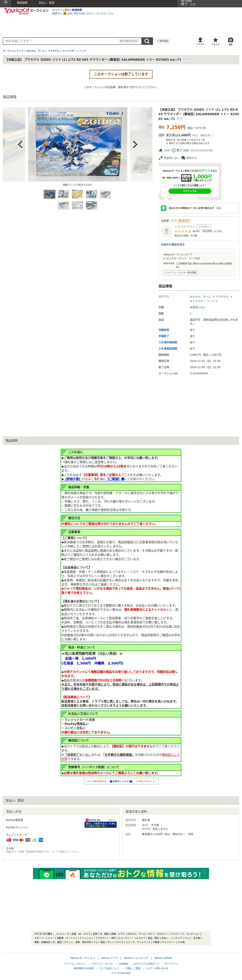Click 新規取得 ID registration link
This screenshot has height=980, width=242.
pyautogui.click(x=77, y=10)
